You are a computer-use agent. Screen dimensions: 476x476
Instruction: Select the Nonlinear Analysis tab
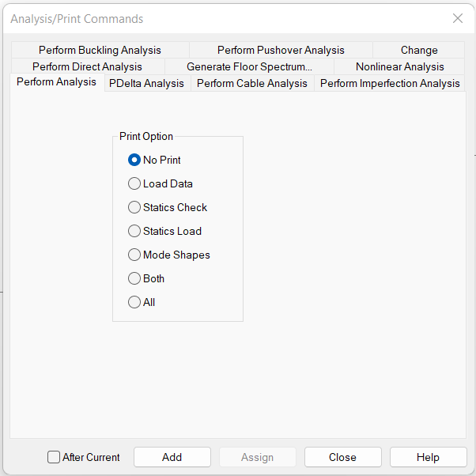pos(399,66)
